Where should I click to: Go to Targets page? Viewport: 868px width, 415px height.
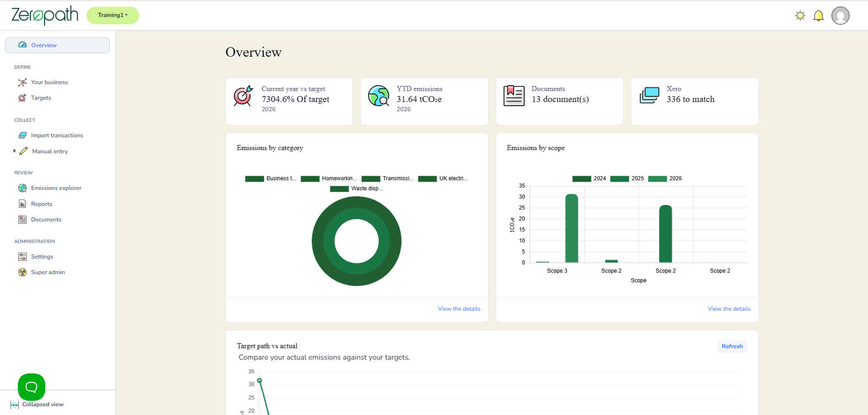[x=41, y=98]
